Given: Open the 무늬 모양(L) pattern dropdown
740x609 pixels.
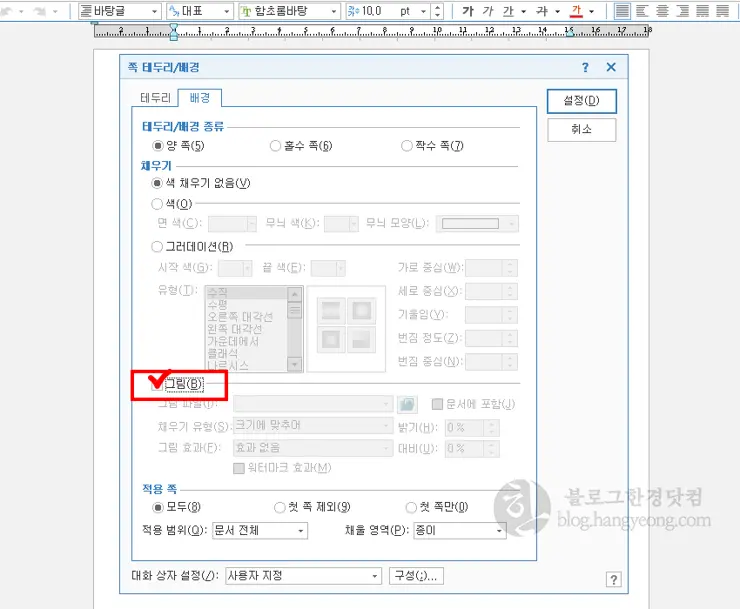Looking at the screenshot, I should [477, 224].
